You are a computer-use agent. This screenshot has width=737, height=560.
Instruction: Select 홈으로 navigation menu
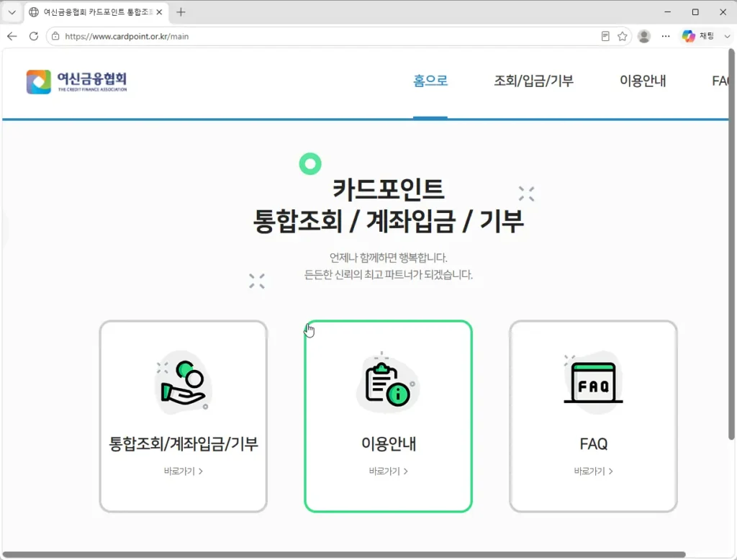click(430, 81)
